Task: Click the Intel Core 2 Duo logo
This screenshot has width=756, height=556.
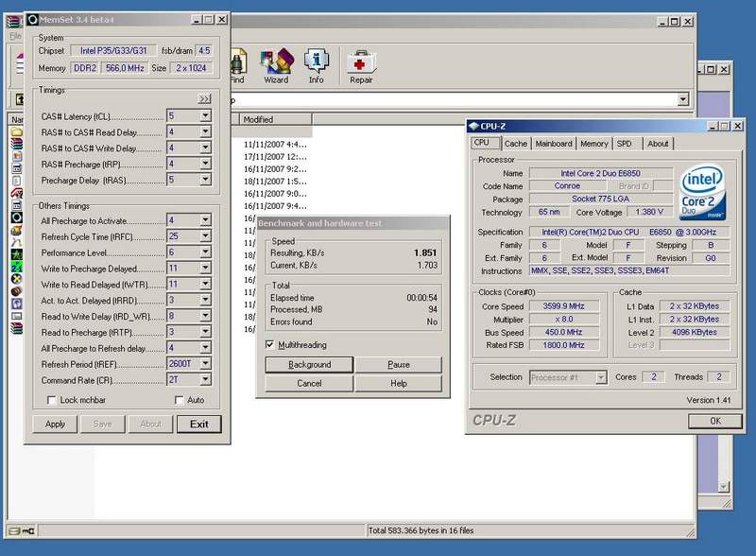Action: (x=702, y=192)
